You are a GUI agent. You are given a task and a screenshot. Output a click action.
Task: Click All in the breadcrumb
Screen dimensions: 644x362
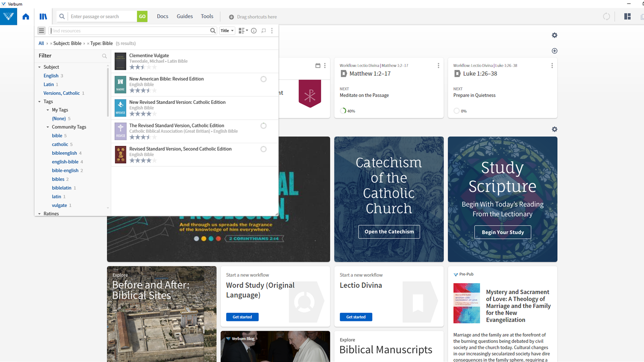pyautogui.click(x=41, y=43)
